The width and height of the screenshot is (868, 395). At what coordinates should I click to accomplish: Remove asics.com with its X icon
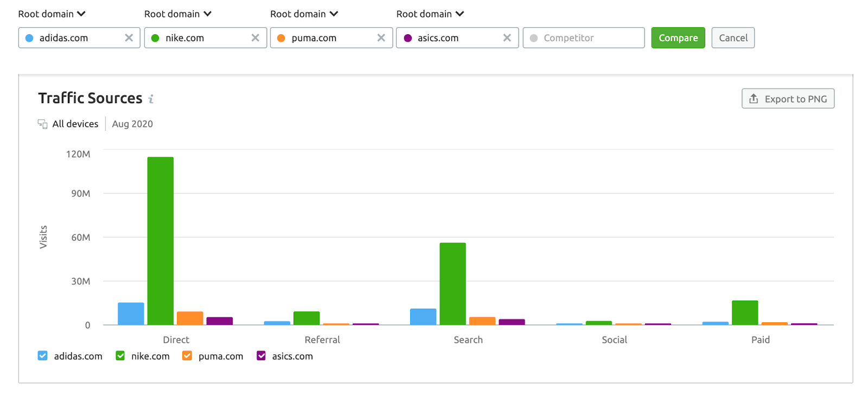pyautogui.click(x=507, y=38)
